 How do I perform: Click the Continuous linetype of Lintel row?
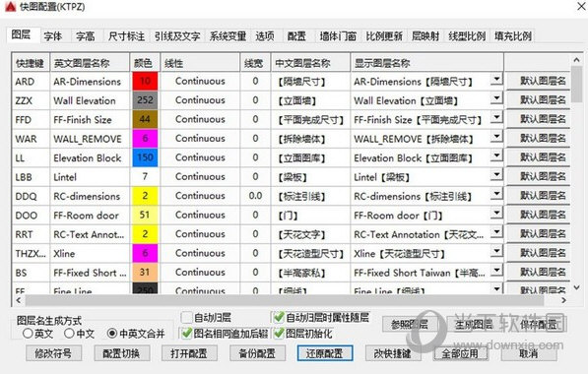[200, 176]
